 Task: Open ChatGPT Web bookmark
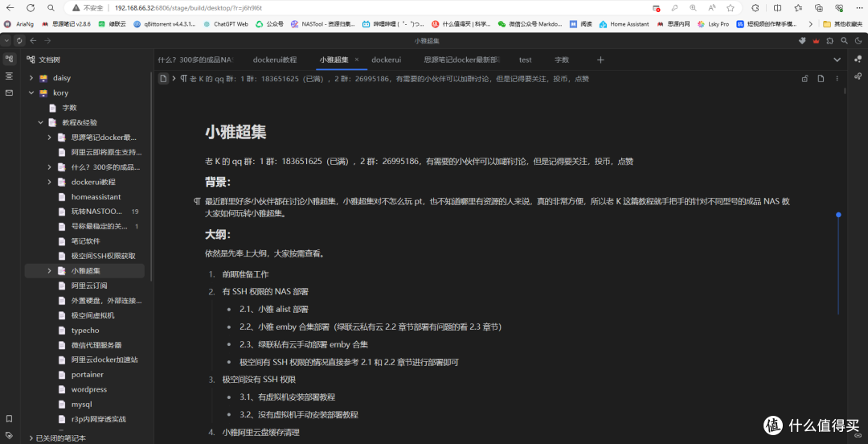tap(226, 24)
